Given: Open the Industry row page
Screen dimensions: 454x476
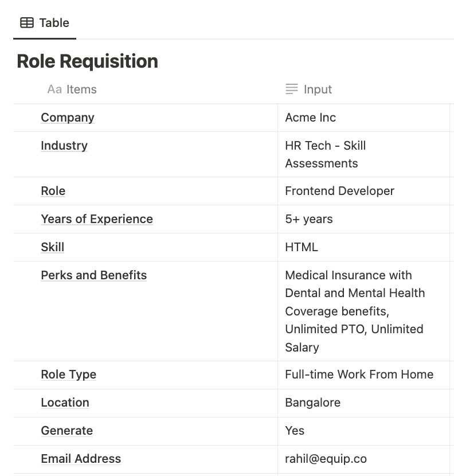Looking at the screenshot, I should [64, 146].
